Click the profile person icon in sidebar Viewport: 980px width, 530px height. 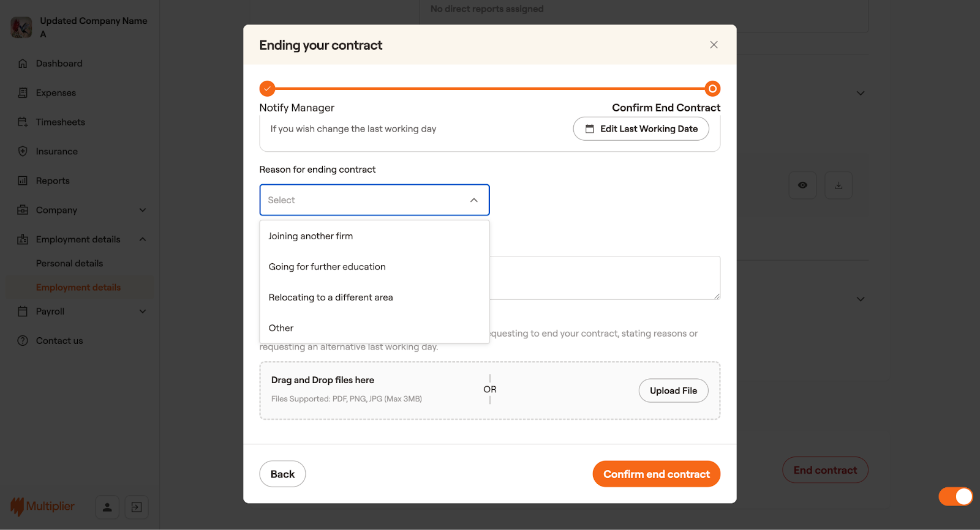click(107, 507)
